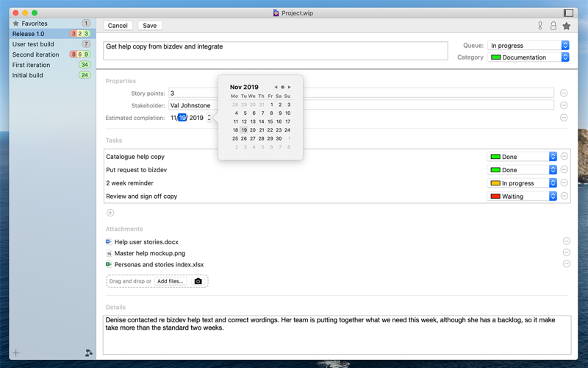Pick November 20 in the calendar
This screenshot has height=368, width=588.
253,130
